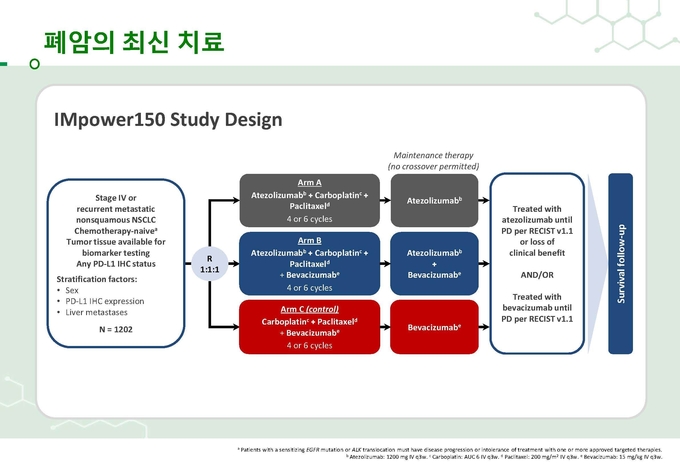This screenshot has width=680, height=471.
Task: Click 'AND/OR' in the treatment box
Action: 537,275
